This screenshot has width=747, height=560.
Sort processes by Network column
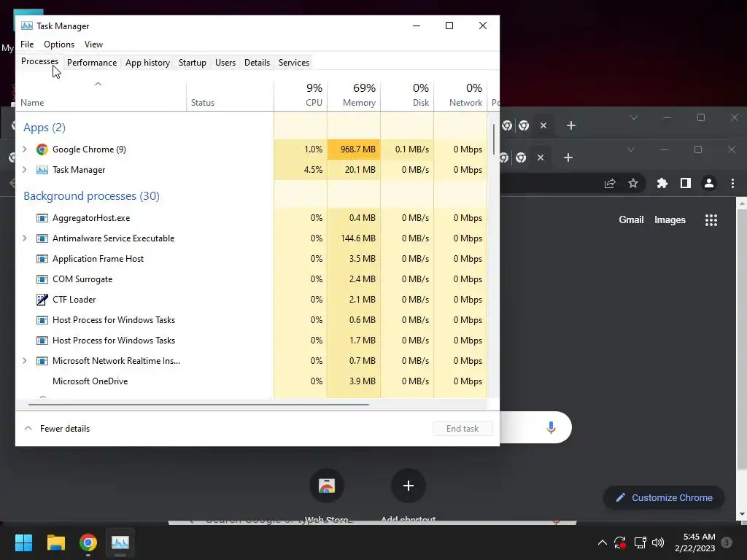pos(460,96)
